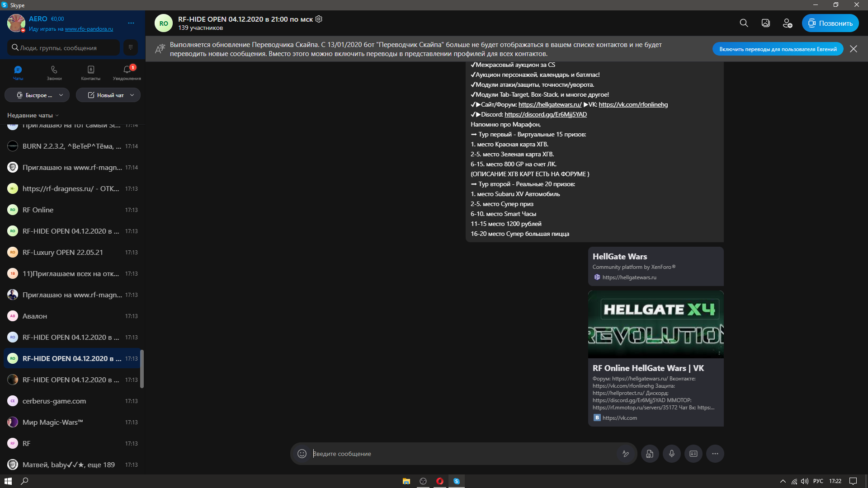Screen dimensions: 868x488
Task: Open the discord.gg invite link
Action: [546, 114]
